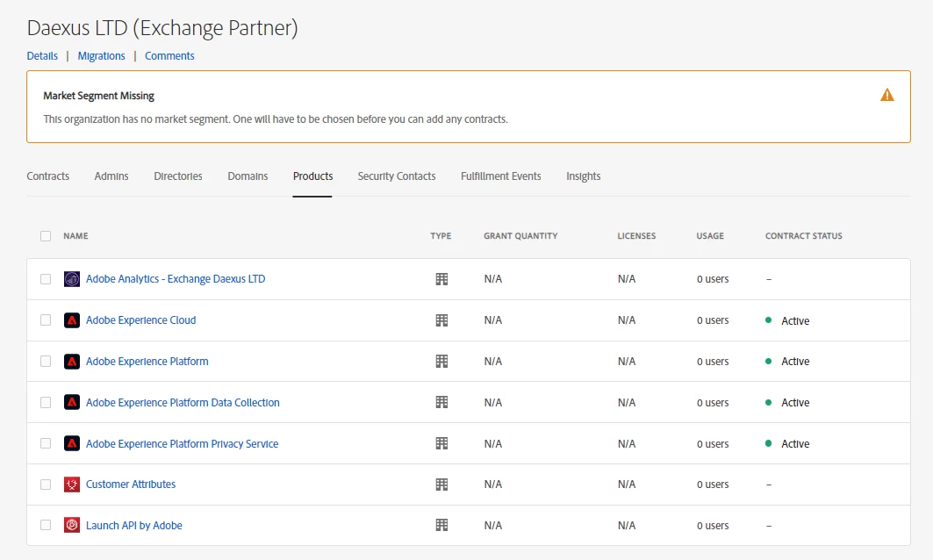
Task: Click the Privacy Service product logo icon
Action: 72,444
